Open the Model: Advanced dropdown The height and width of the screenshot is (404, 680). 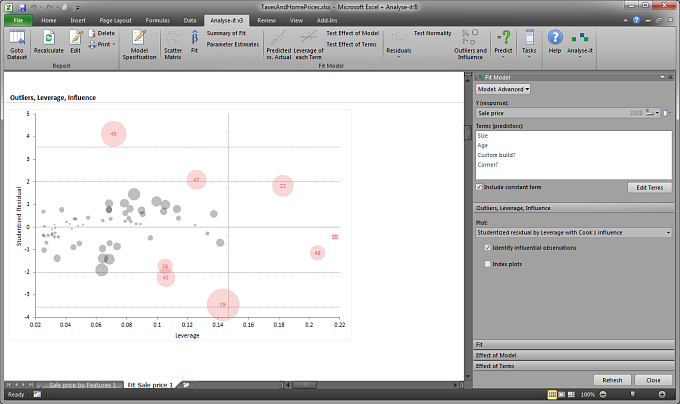pos(503,89)
